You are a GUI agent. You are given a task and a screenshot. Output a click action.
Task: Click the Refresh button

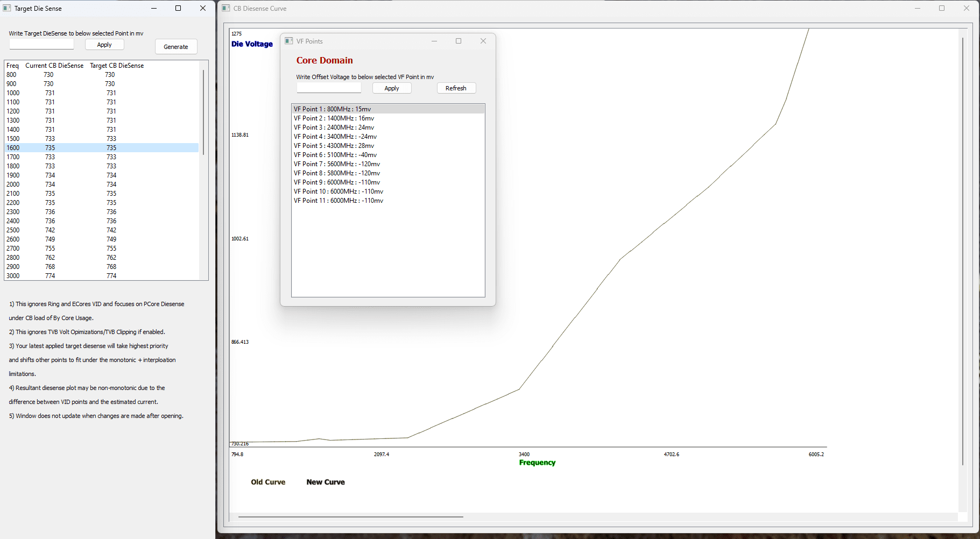456,88
